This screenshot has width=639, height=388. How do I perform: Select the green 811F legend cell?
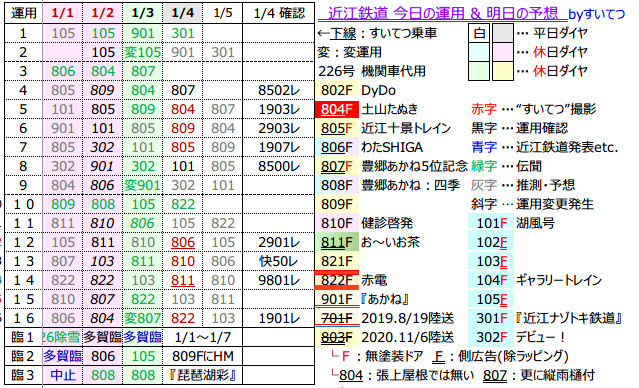[x=337, y=242]
